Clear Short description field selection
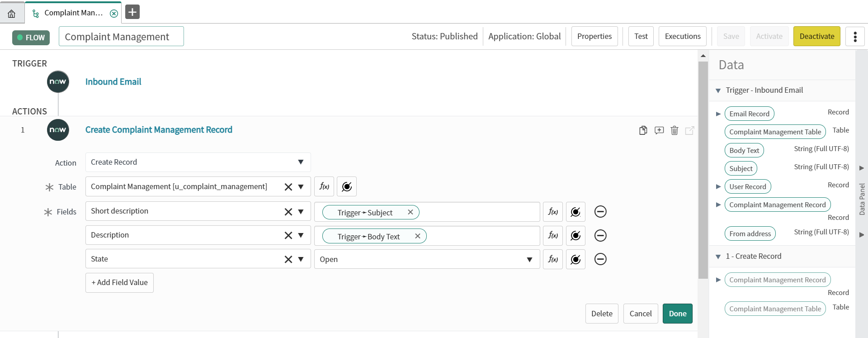The image size is (868, 338). click(x=288, y=212)
